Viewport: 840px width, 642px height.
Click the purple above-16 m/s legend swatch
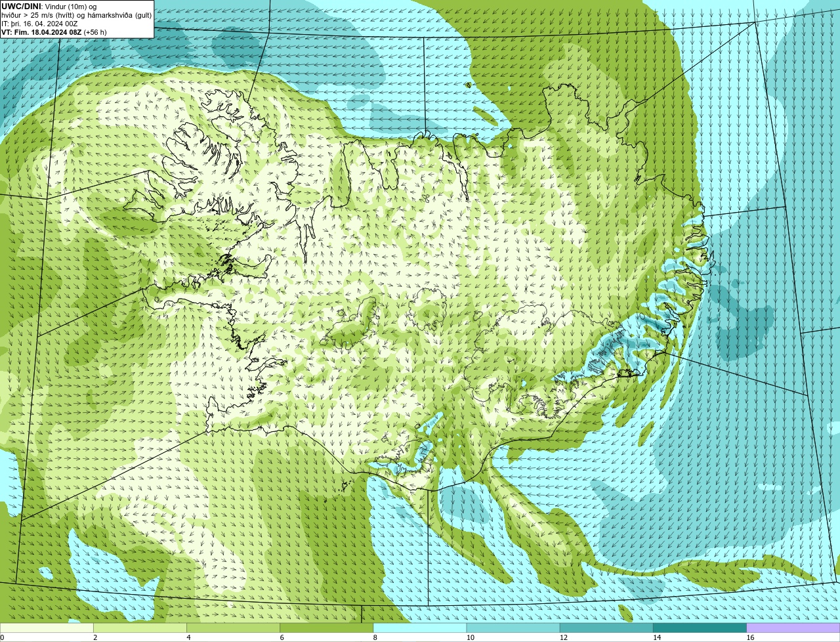(793, 628)
